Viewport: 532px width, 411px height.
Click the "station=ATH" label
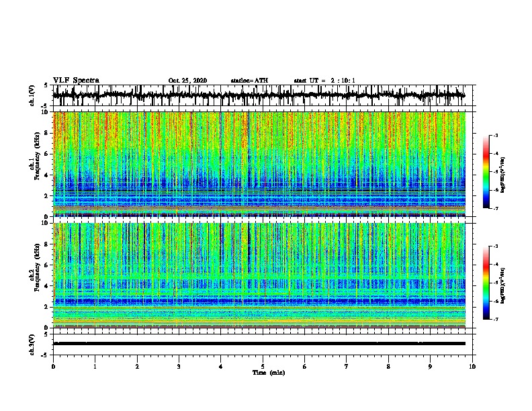(249, 81)
